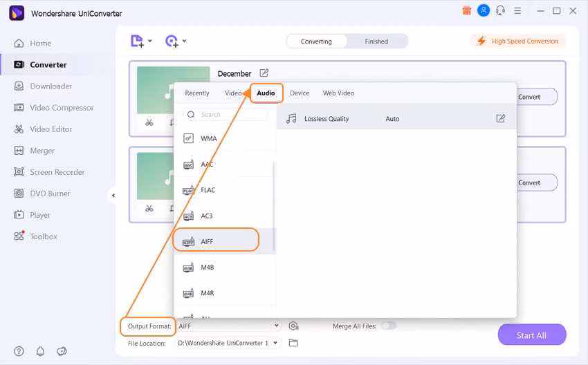Screen dimensions: 588x365
Task: Open the customer support headset icon
Action: click(x=500, y=10)
